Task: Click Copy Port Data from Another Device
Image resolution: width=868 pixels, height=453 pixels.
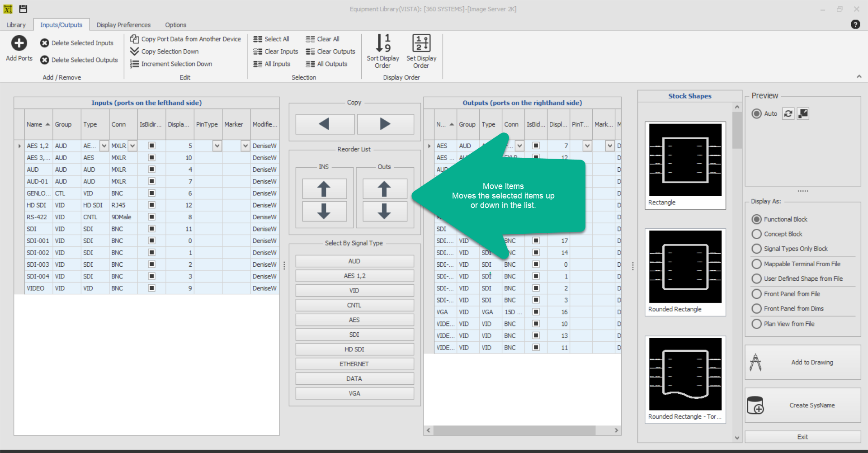Action: (185, 39)
